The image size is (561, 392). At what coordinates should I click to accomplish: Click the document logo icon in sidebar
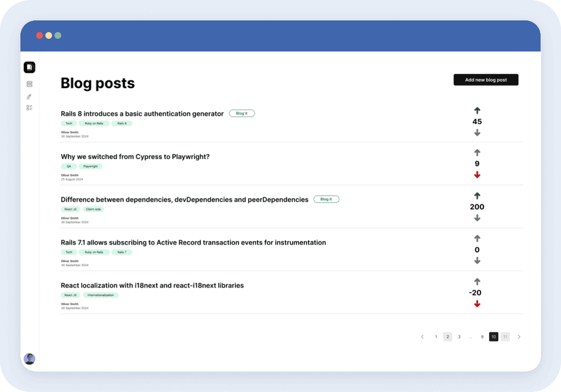(x=29, y=67)
